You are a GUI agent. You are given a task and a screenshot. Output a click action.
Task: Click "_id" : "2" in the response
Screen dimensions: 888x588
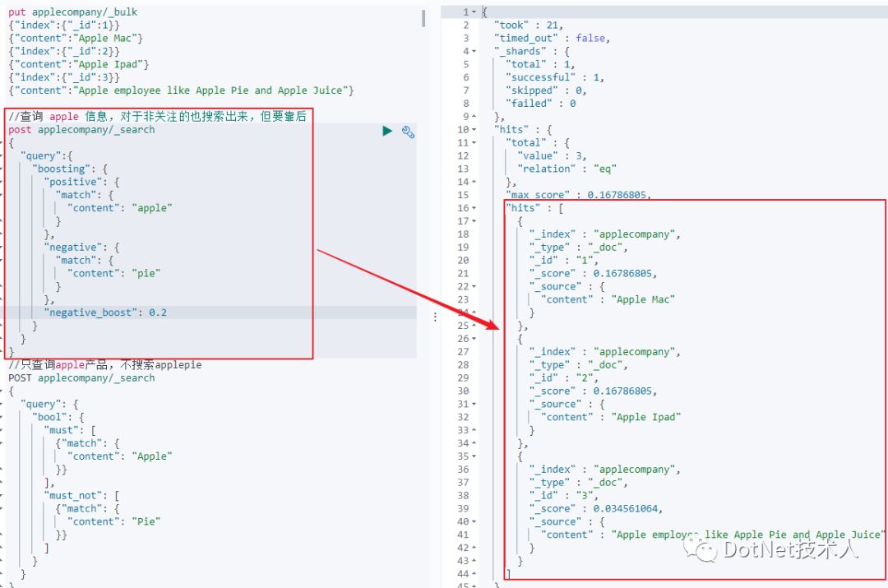(563, 377)
